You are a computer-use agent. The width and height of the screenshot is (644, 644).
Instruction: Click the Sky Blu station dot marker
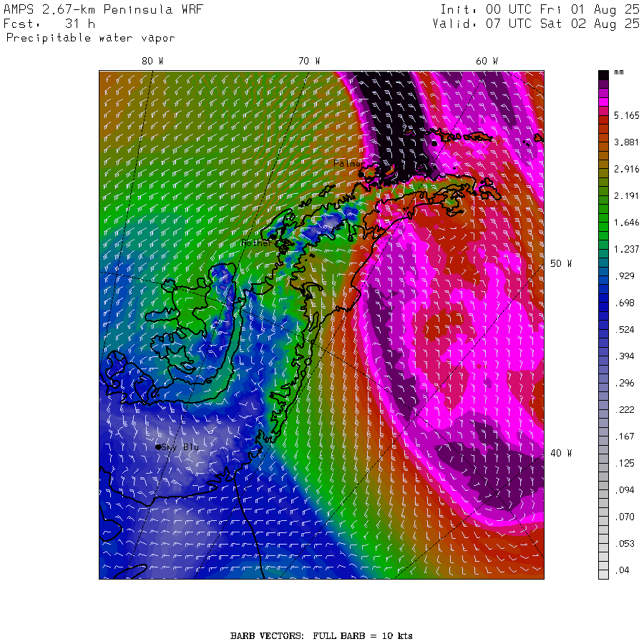[x=158, y=447]
